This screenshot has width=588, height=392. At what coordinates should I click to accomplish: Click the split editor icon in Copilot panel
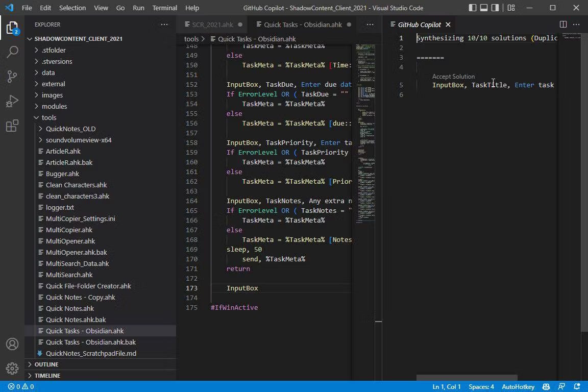pyautogui.click(x=563, y=24)
